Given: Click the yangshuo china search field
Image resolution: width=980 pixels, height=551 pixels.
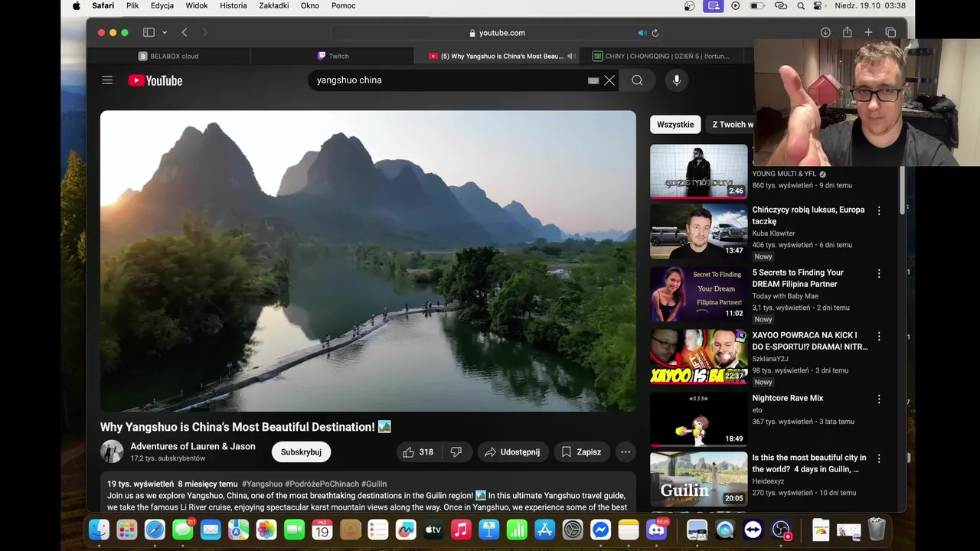Looking at the screenshot, I should pyautogui.click(x=448, y=80).
